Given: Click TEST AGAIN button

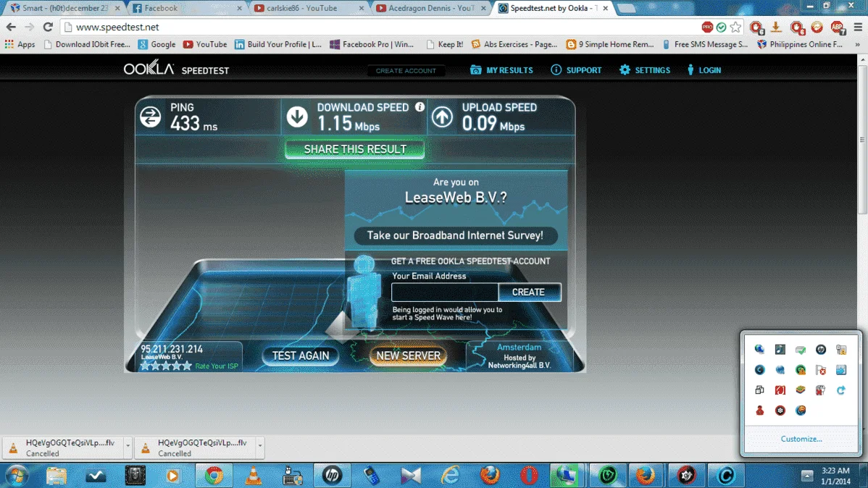Looking at the screenshot, I should [x=301, y=356].
